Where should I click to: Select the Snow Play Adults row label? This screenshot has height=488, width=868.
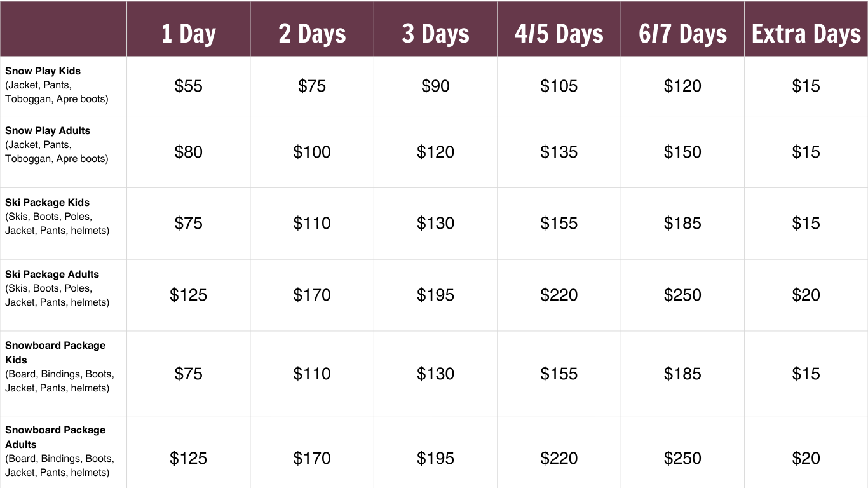point(48,130)
